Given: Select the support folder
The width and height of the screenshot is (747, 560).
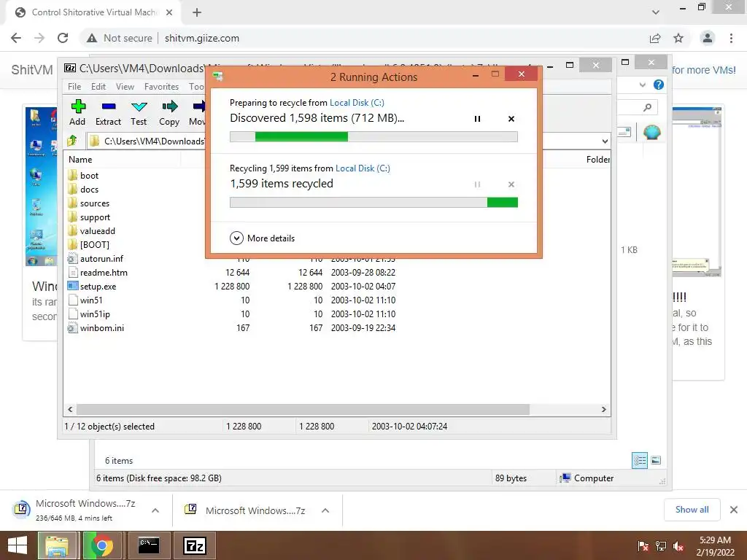Looking at the screenshot, I should pyautogui.click(x=90, y=217).
